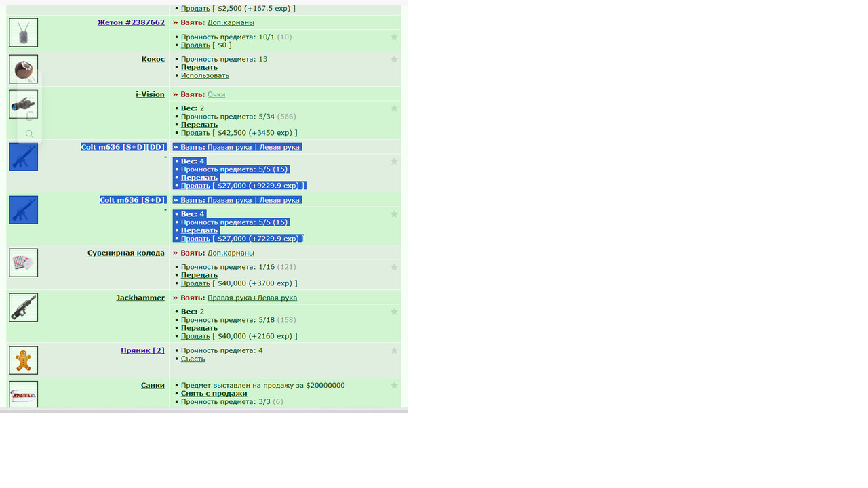Open the Кокос coconut image
868x488 pixels.
pos(23,69)
